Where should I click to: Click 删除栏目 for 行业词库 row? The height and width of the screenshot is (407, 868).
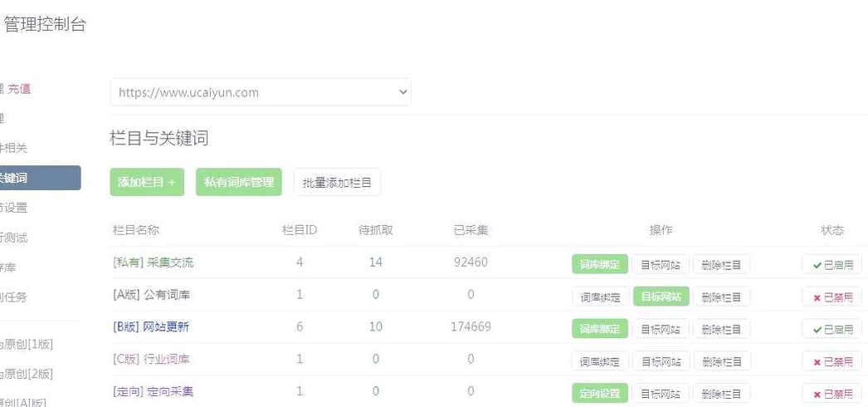point(721,361)
